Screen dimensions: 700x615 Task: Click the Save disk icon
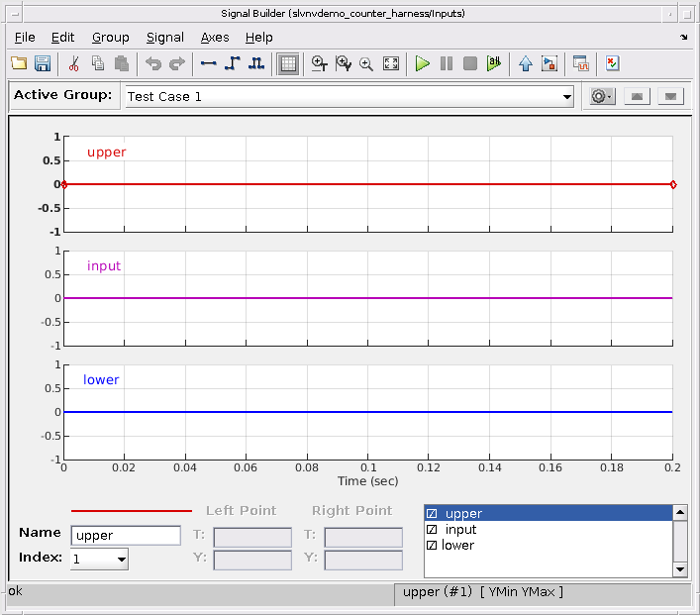[x=43, y=63]
